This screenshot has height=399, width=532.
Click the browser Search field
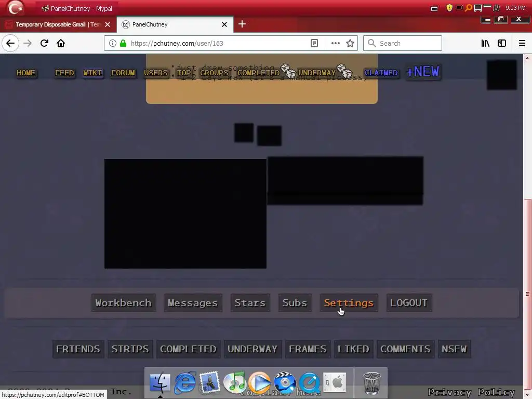point(403,43)
